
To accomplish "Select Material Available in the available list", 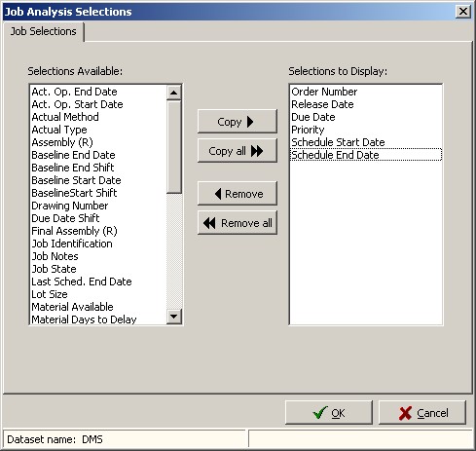I will point(72,307).
